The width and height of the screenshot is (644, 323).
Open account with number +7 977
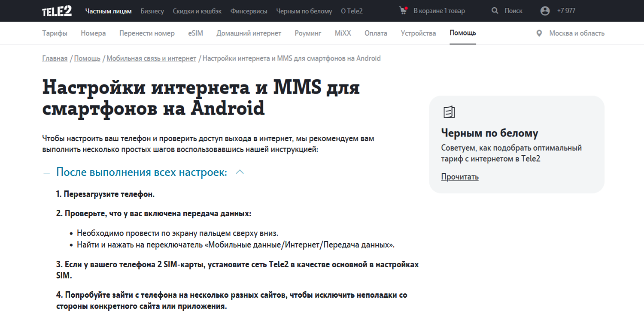pyautogui.click(x=566, y=11)
